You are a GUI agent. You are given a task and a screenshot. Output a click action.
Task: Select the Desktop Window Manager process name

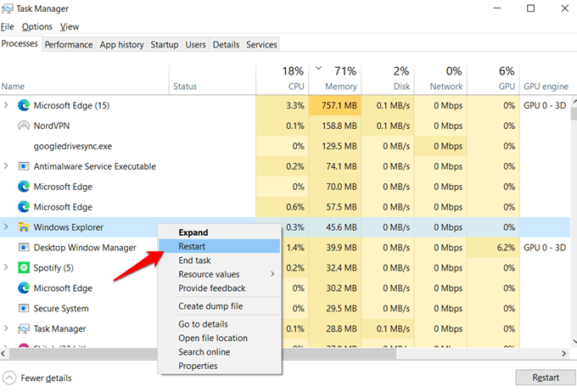(x=85, y=248)
